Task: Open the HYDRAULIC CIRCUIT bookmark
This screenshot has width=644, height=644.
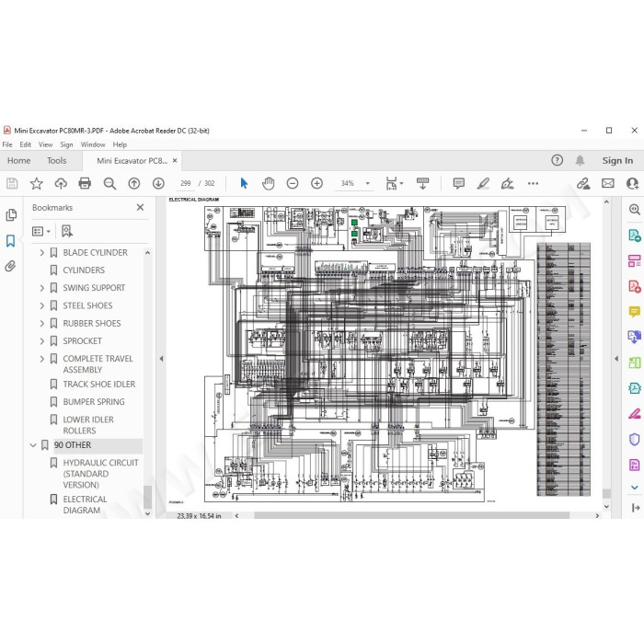Action: (100, 474)
